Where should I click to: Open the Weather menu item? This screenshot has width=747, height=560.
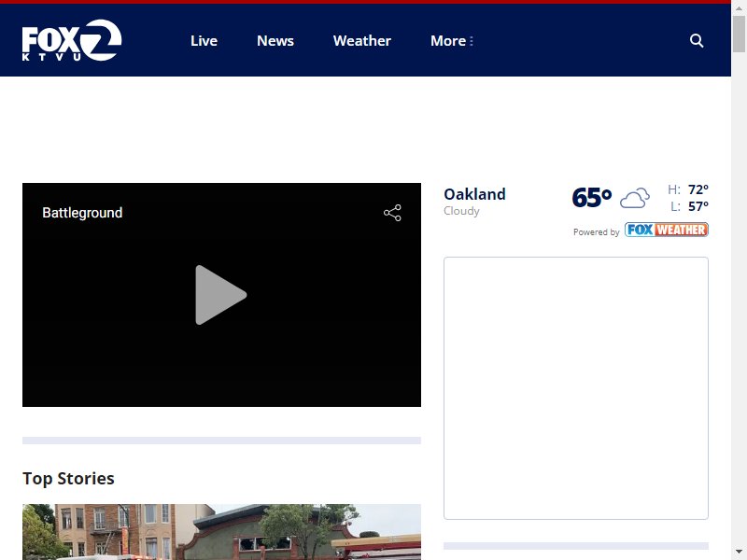362,41
